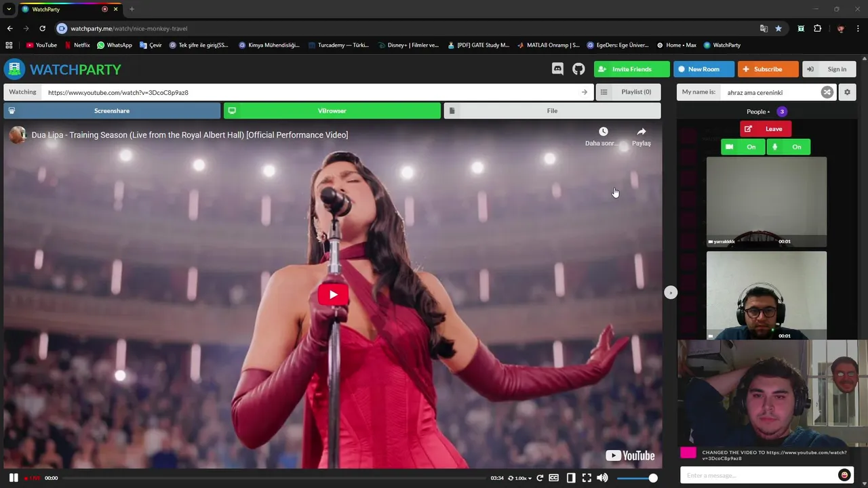Click the browser address bar URL
The image size is (868, 488).
129,28
